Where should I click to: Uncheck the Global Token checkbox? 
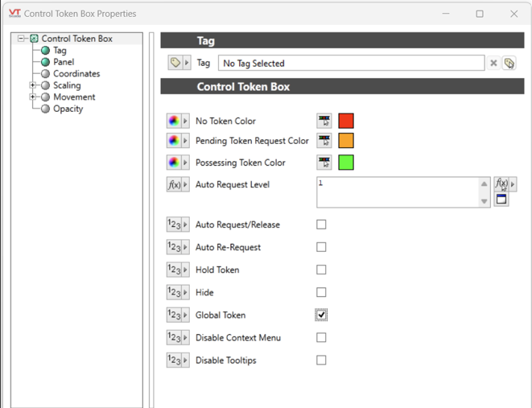[x=321, y=315]
